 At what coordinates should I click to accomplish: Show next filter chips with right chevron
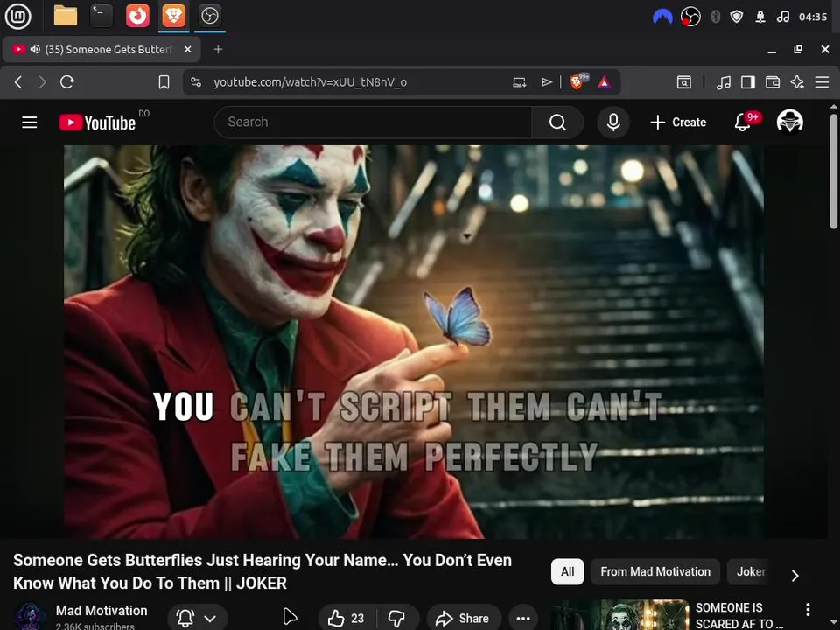click(795, 576)
